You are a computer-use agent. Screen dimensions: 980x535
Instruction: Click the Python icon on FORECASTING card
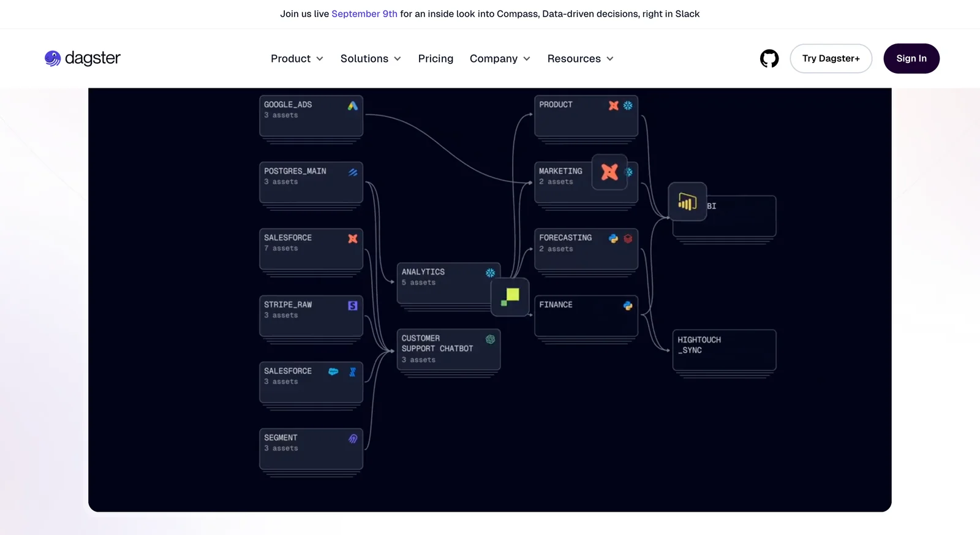(613, 238)
